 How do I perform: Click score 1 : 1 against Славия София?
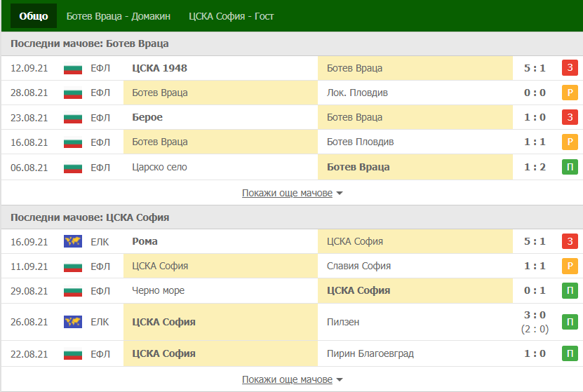point(535,266)
